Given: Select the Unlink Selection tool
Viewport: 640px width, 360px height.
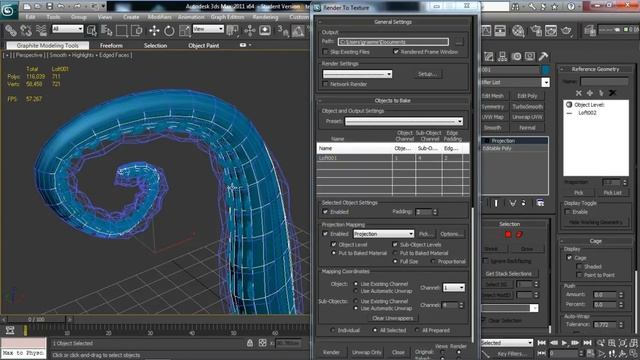Looking at the screenshot, I should coord(26,31).
